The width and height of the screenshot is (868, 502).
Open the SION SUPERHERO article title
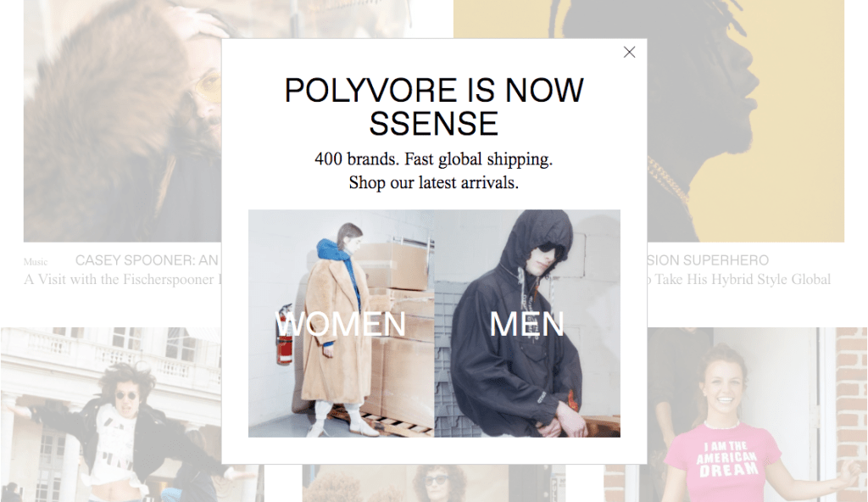point(708,260)
